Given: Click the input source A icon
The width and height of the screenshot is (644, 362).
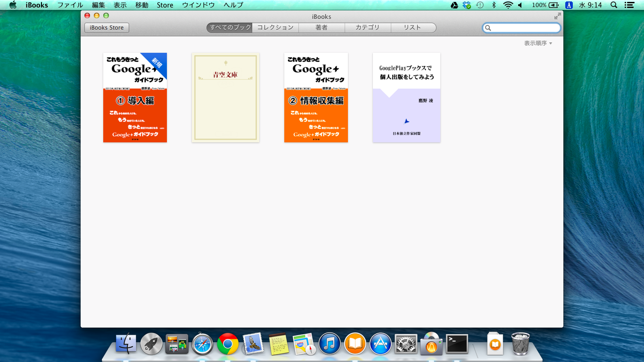Looking at the screenshot, I should (569, 5).
